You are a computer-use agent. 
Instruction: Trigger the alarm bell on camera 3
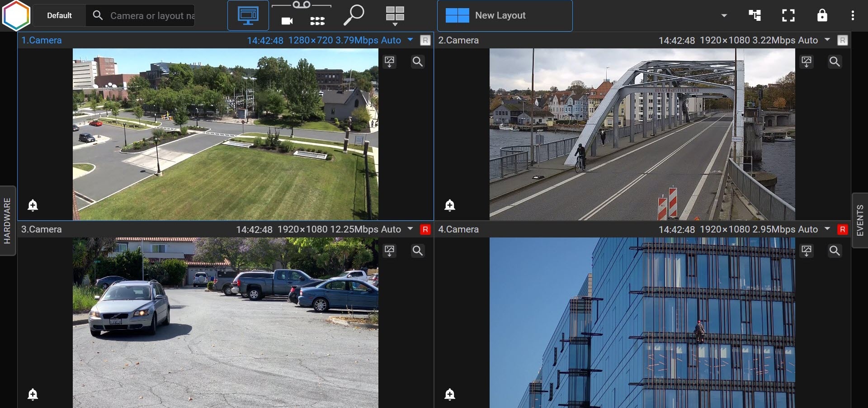coord(33,394)
